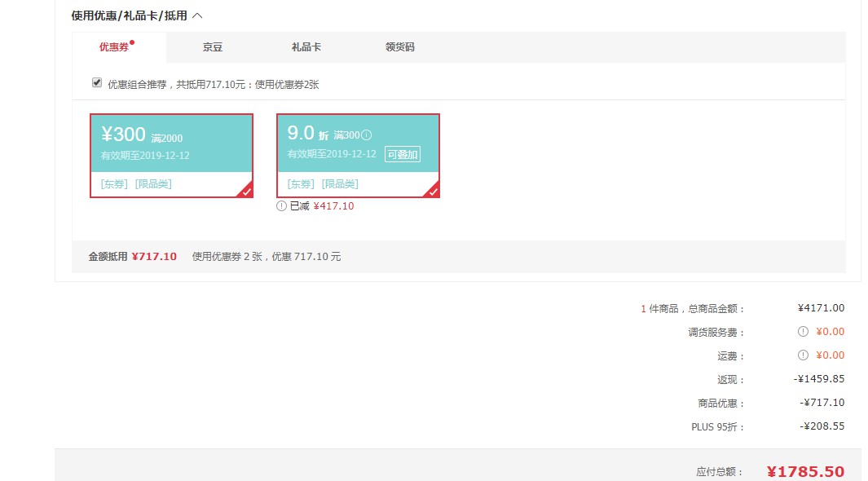
Task: Click checkmark corner of ¥300 coupon
Action: [x=246, y=191]
